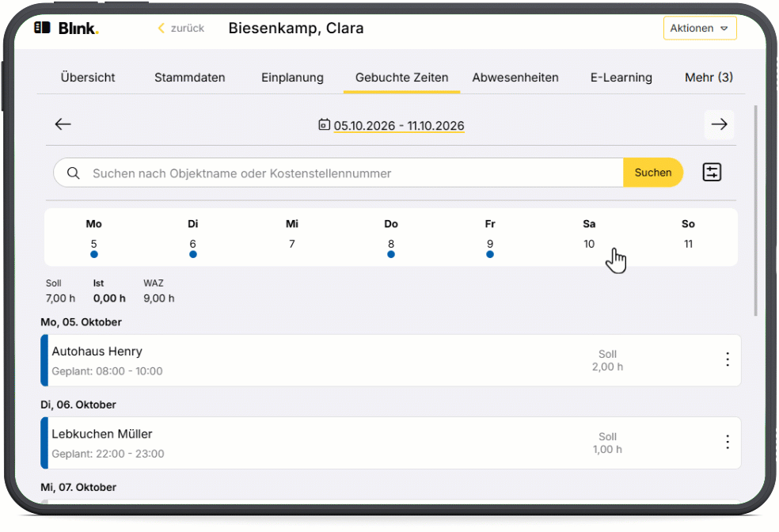Open three-dot menu for Autohaus Henry
Screen dimensions: 779x532
[728, 359]
